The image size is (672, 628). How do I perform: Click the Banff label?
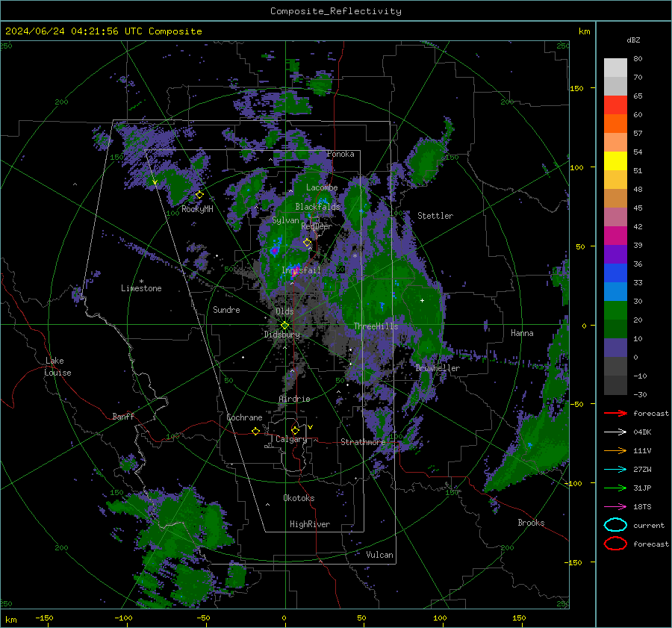coord(123,416)
